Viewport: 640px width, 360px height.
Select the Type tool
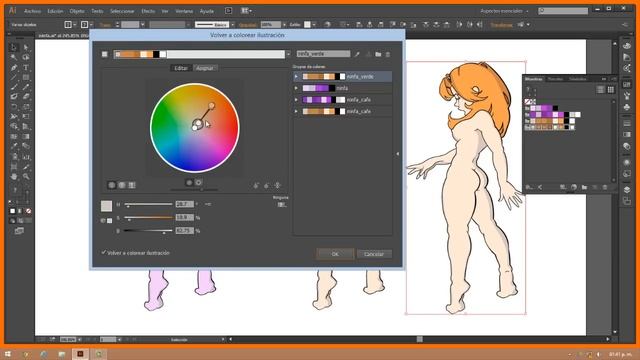26,67
